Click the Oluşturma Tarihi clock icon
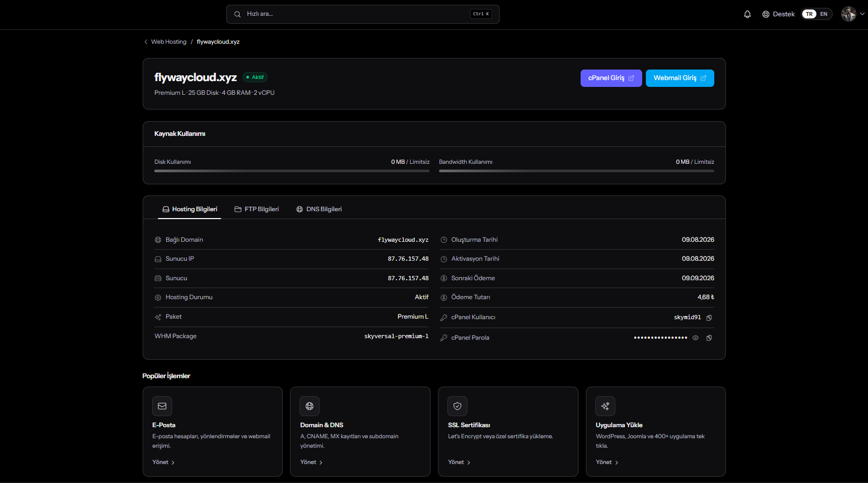This screenshot has width=868, height=483. click(x=444, y=240)
